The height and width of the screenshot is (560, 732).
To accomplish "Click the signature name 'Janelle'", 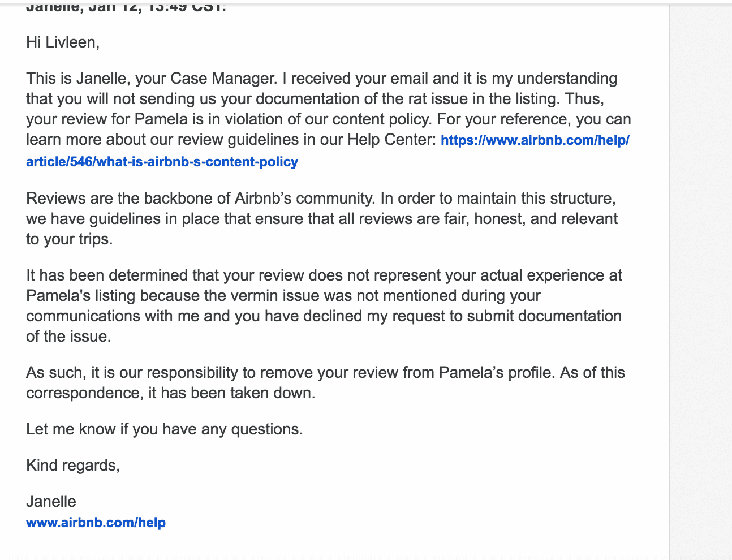I will tap(51, 502).
